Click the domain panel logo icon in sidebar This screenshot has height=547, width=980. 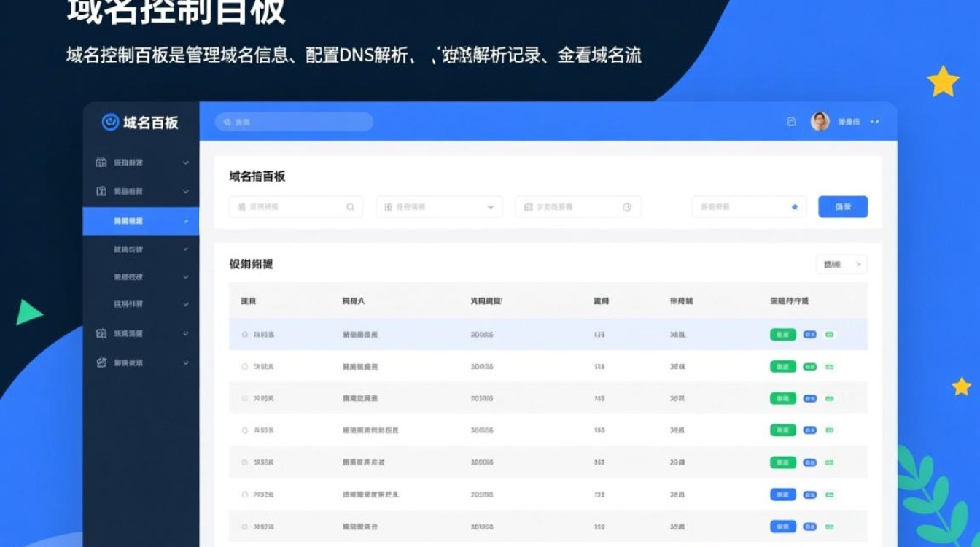pos(109,122)
